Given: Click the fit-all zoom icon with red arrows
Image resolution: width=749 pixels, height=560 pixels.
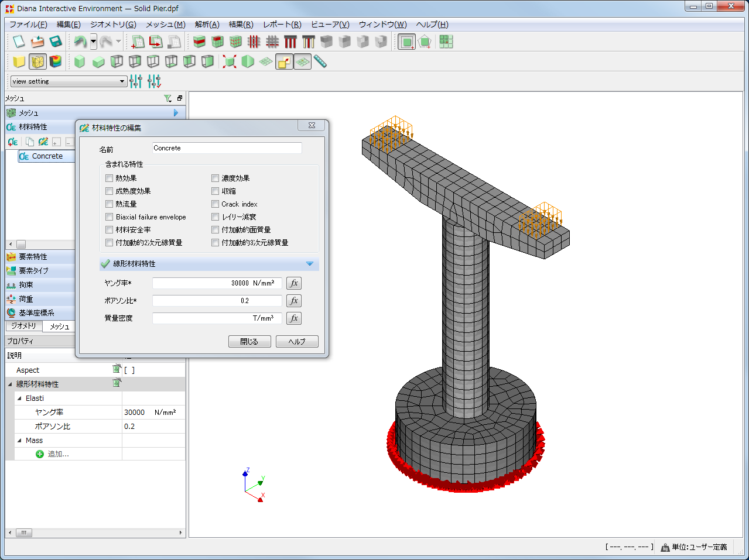Looking at the screenshot, I should click(x=230, y=61).
